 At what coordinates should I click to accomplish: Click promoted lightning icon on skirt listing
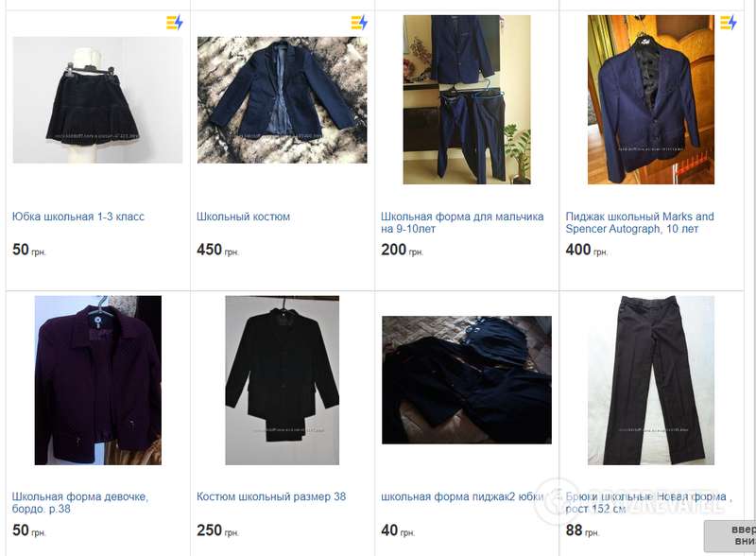(175, 22)
